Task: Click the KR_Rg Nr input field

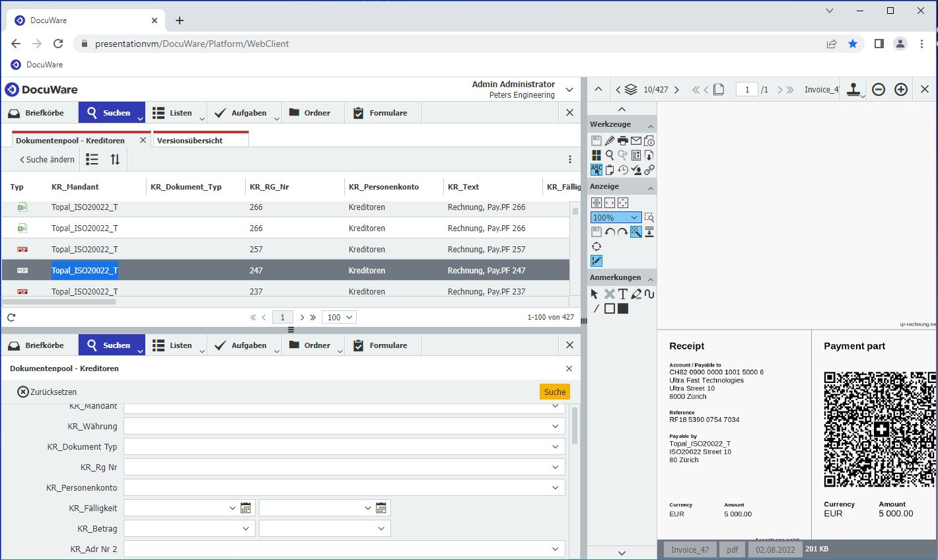Action: pyautogui.click(x=337, y=468)
